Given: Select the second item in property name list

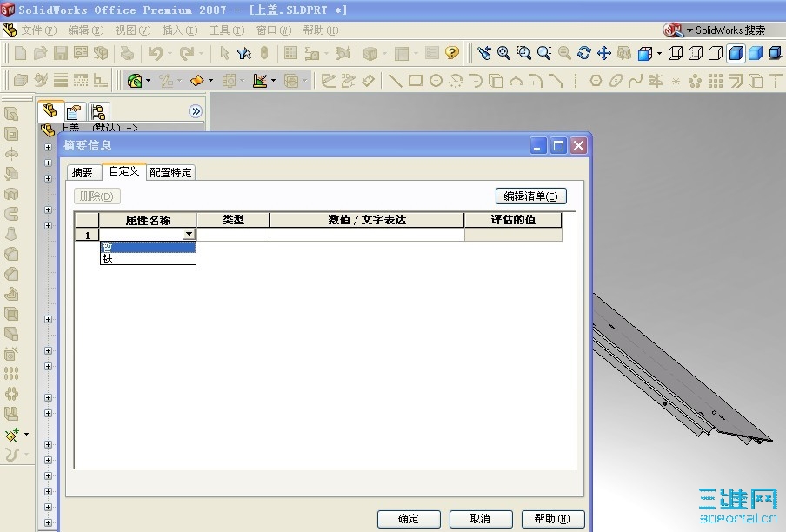Looking at the screenshot, I should [x=148, y=258].
